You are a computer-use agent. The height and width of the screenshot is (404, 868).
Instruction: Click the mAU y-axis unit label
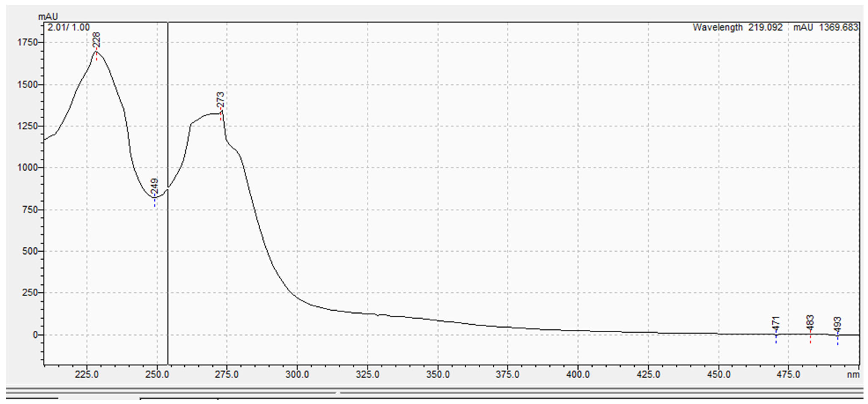(48, 17)
